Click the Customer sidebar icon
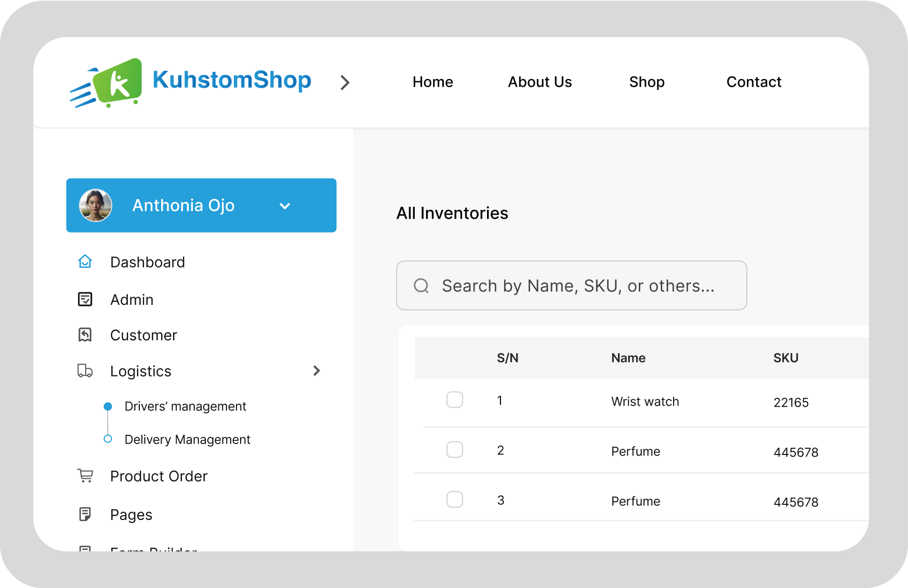Screen dimensions: 908x588 tap(85, 335)
